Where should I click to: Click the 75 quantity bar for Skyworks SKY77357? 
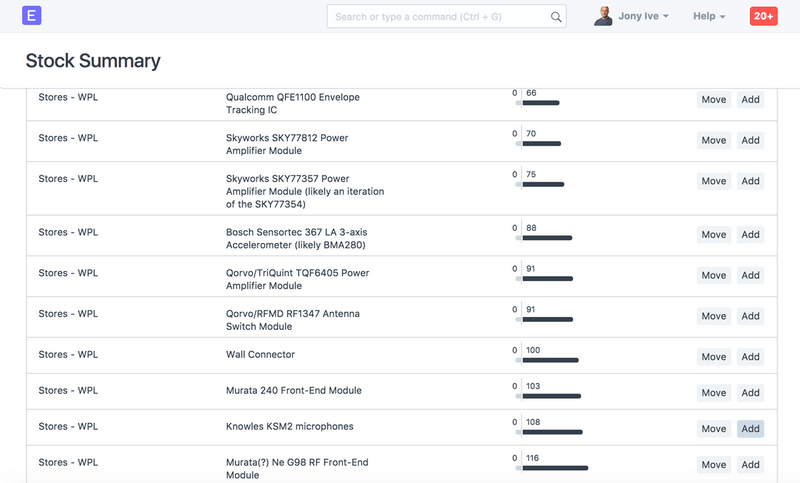coord(543,184)
